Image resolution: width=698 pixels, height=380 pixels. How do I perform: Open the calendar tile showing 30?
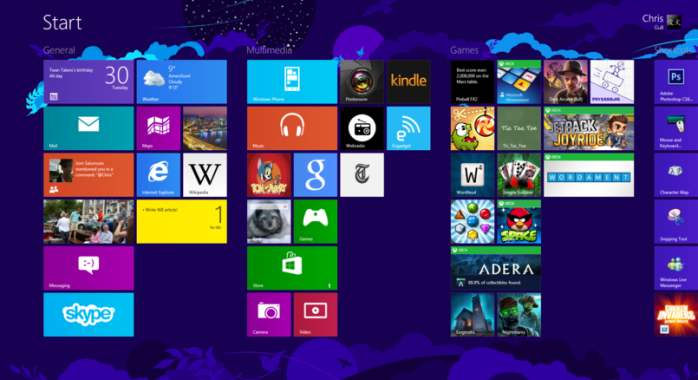pos(89,82)
